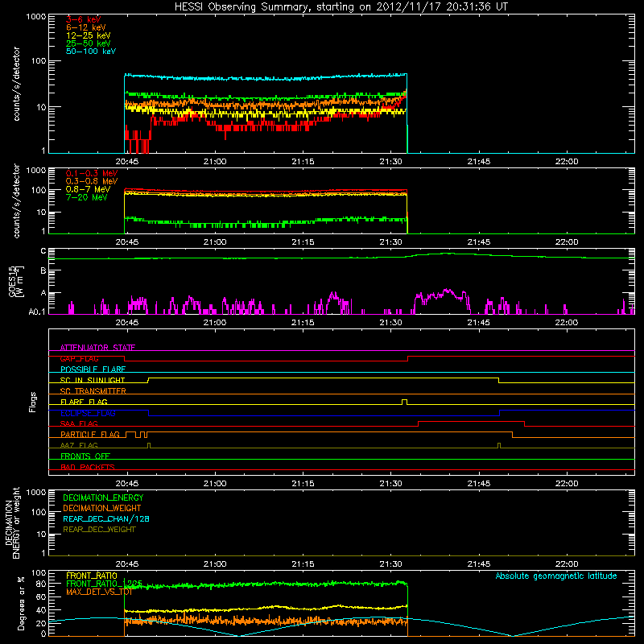The height and width of the screenshot is (644, 644).
Task: Select the 25-50 keV legend entry
Action: pyautogui.click(x=88, y=43)
